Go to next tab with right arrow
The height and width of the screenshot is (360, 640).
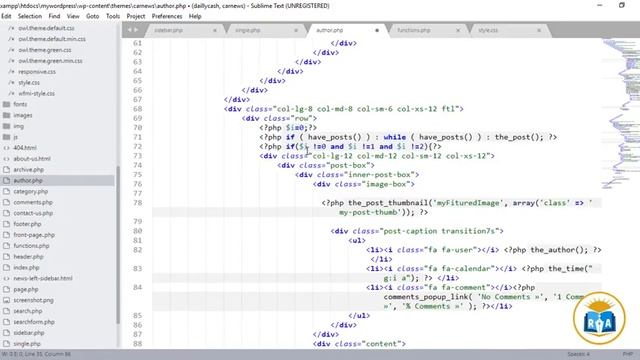[136, 30]
